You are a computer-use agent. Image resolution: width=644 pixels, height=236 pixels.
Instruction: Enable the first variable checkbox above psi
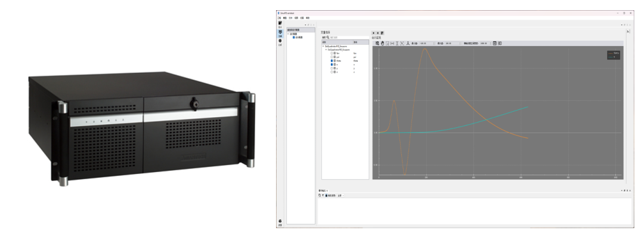click(332, 53)
